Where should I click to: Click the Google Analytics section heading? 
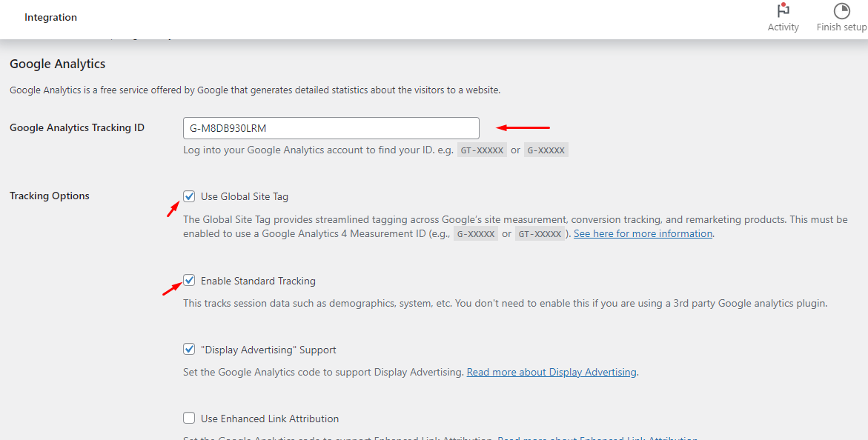pos(57,64)
